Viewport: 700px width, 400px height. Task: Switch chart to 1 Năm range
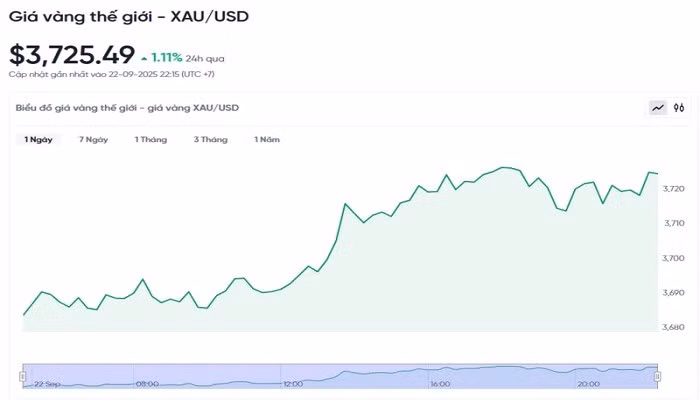coord(267,140)
